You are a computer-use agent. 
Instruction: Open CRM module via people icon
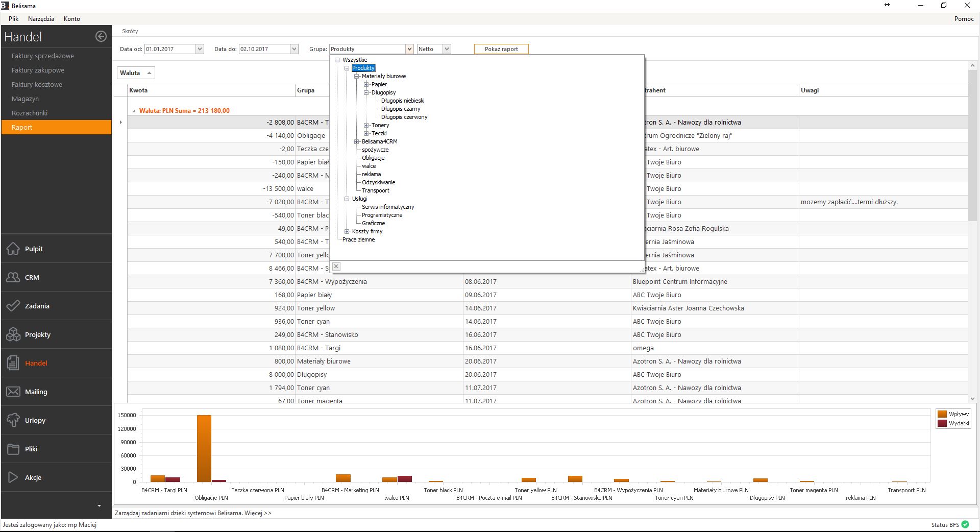point(13,277)
